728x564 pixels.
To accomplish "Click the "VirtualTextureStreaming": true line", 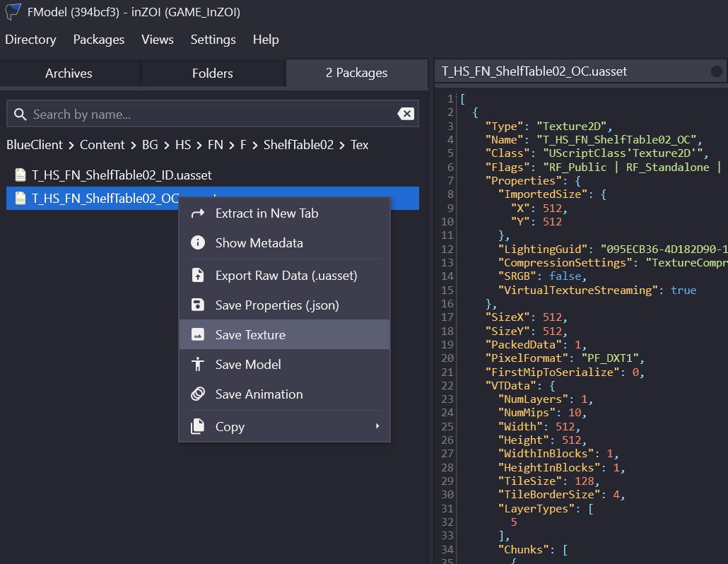I will 597,290.
